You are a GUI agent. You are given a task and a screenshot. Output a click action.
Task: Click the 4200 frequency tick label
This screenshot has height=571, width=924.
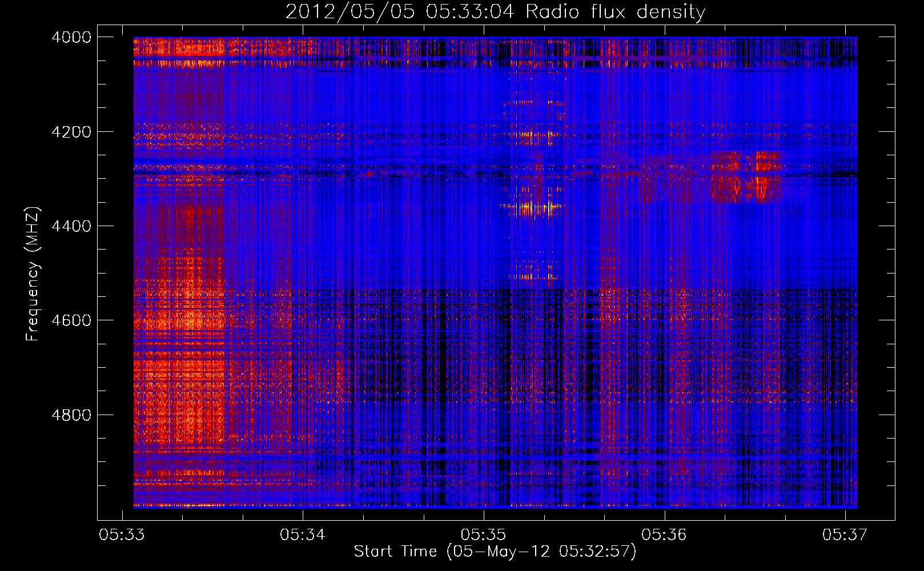[x=71, y=132]
